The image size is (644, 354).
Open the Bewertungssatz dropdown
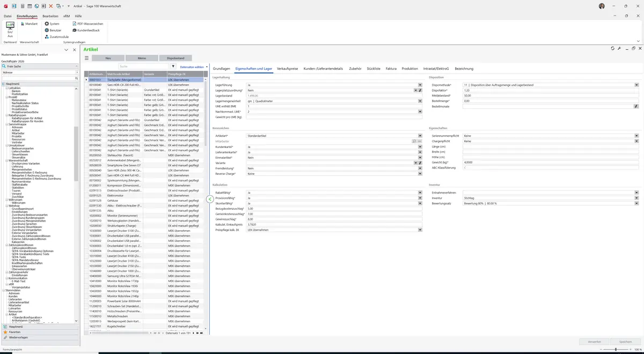(x=636, y=203)
